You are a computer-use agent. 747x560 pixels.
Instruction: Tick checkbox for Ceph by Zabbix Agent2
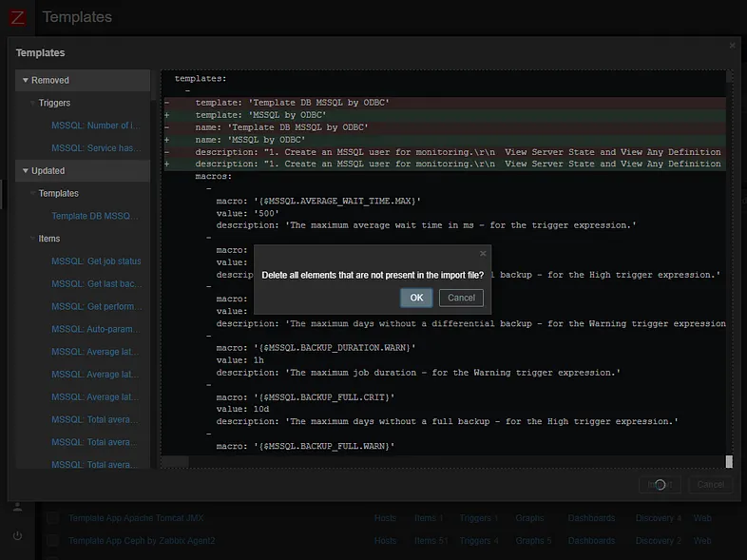pyautogui.click(x=52, y=541)
